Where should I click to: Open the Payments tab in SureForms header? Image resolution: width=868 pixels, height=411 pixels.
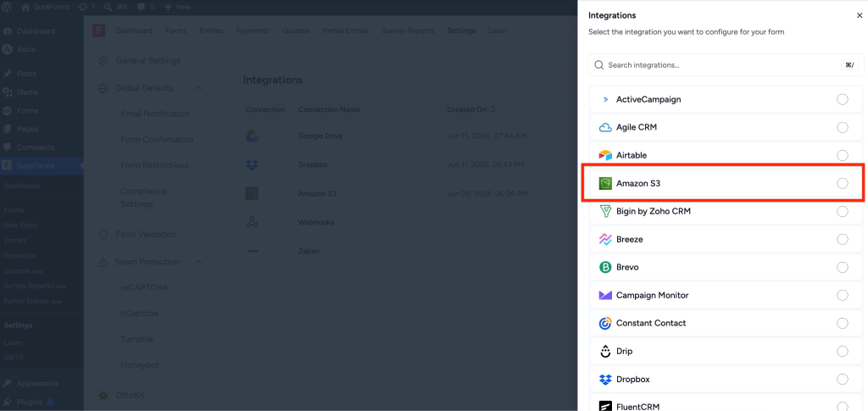pos(253,31)
